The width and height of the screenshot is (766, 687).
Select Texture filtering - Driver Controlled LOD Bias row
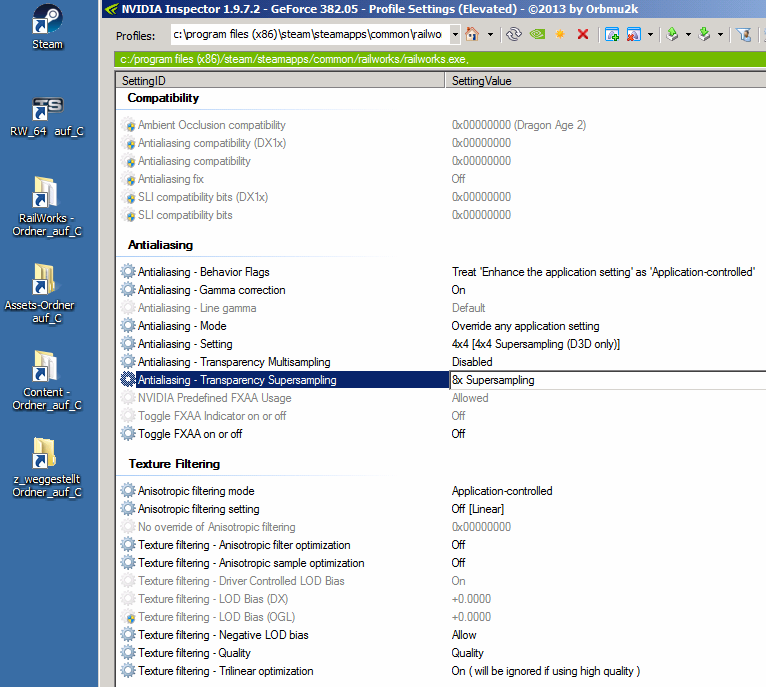(441, 581)
